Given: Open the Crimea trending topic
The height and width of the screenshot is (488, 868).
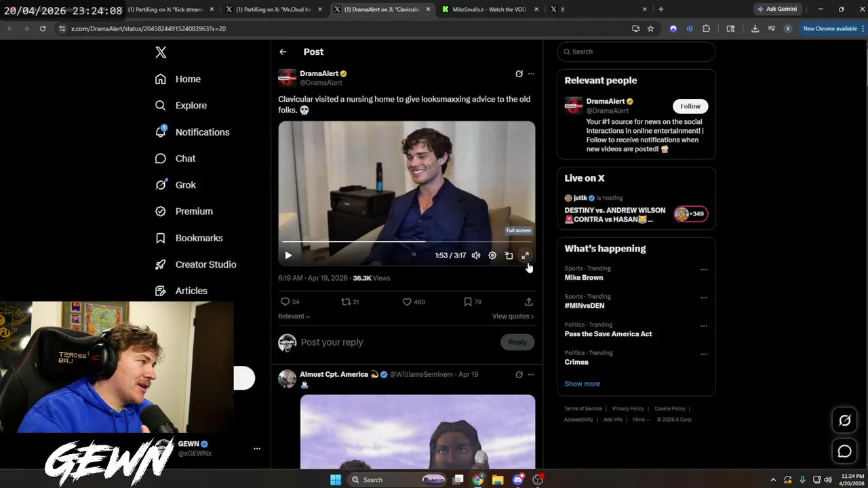Looking at the screenshot, I should [576, 362].
